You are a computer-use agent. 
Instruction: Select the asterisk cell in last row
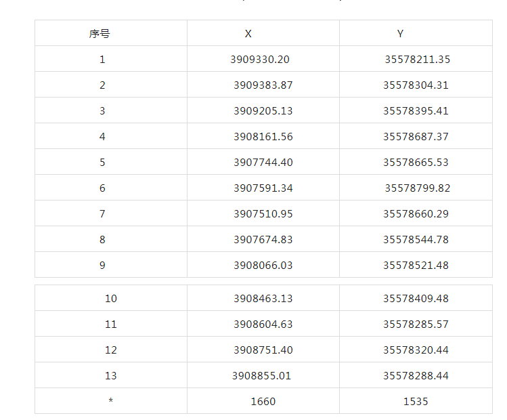click(111, 402)
